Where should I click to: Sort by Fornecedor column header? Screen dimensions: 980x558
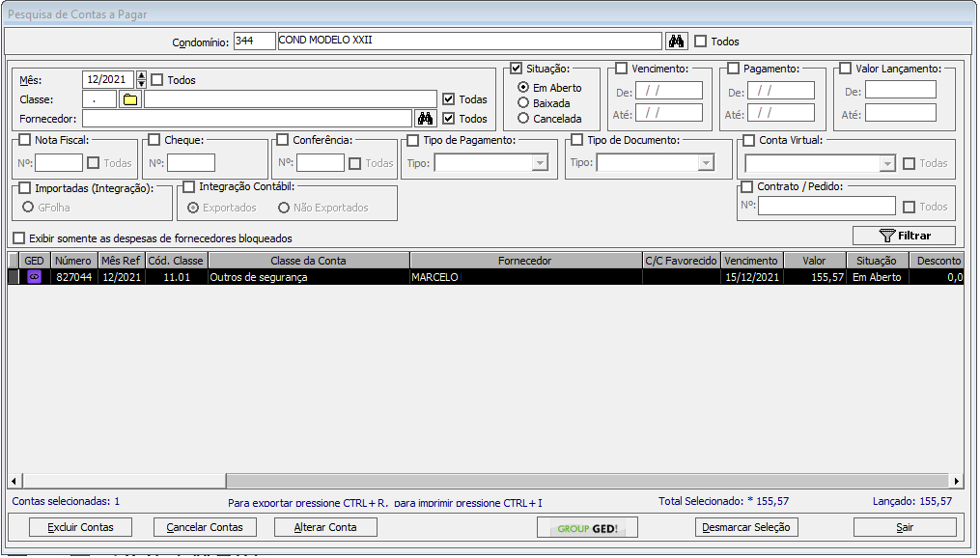pyautogui.click(x=525, y=261)
